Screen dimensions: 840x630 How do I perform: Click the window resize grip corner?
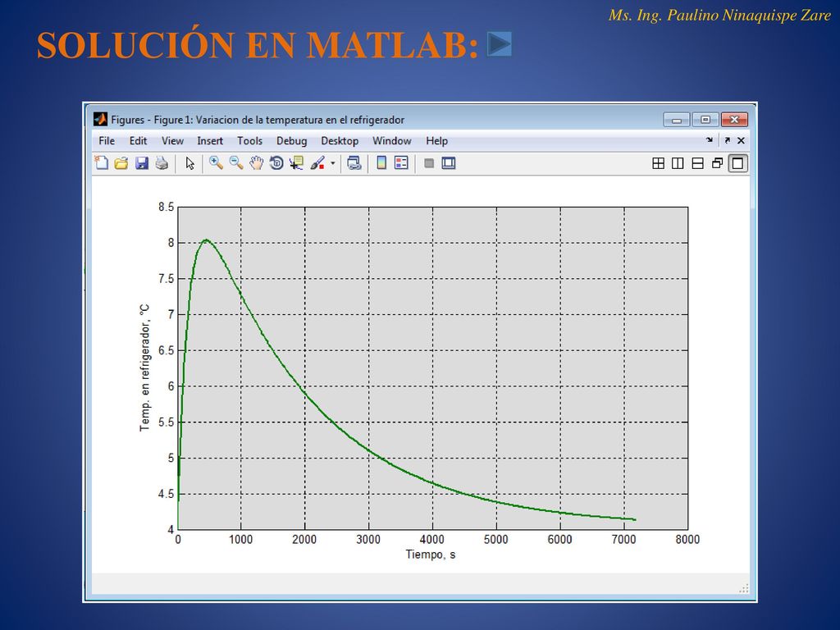tap(743, 589)
